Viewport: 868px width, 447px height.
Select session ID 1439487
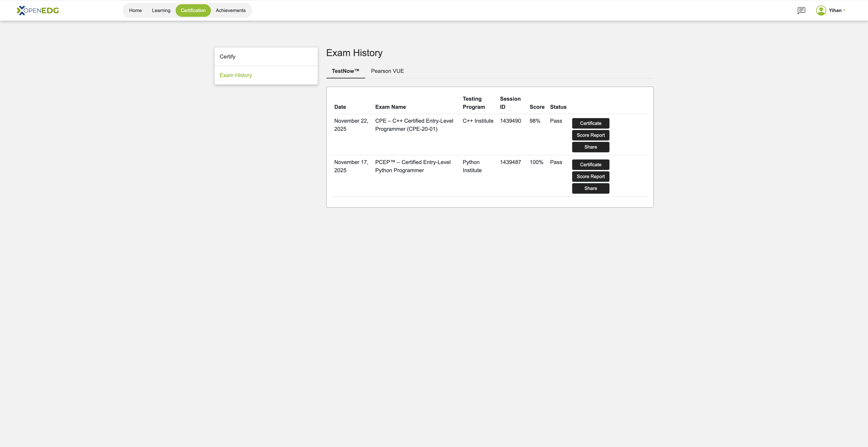pyautogui.click(x=510, y=162)
